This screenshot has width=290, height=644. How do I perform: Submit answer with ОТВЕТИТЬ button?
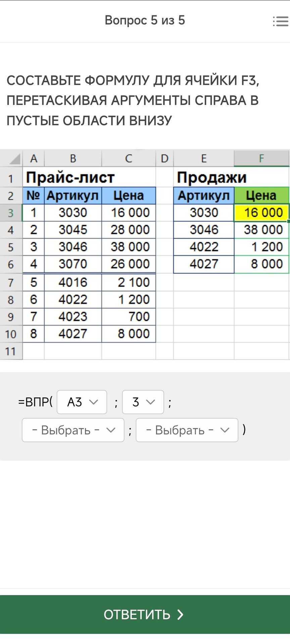[145, 614]
